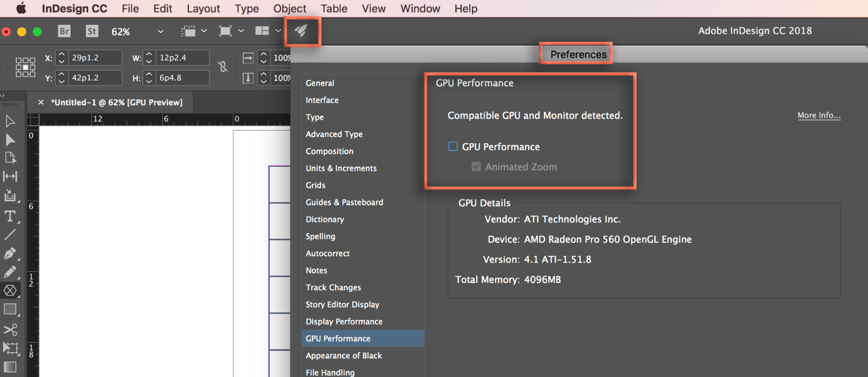The image size is (868, 377).
Task: Click the X position stepper
Action: click(62, 58)
